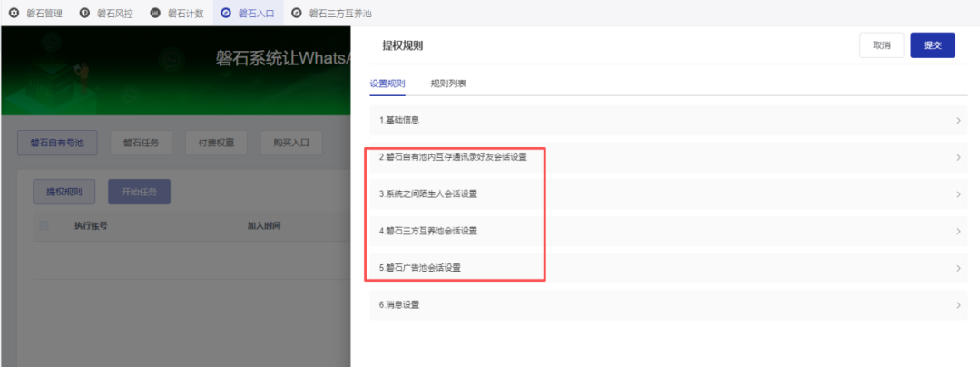
Task: Click the 3.系统之间陌生人会话设置 title
Action: pos(428,193)
